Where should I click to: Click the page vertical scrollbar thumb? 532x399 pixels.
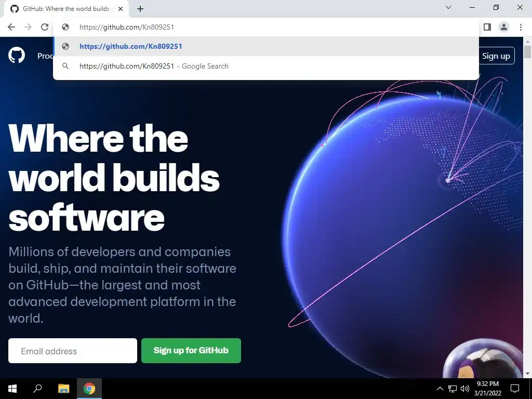528,52
